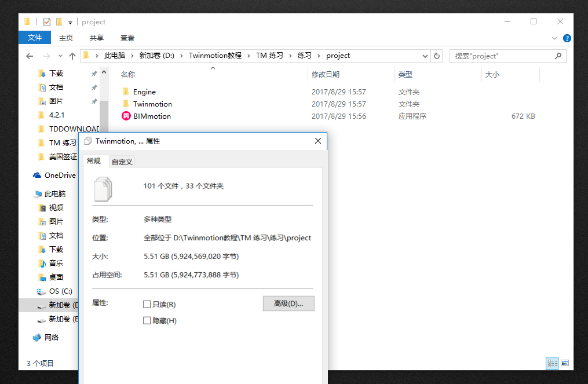Open the 共享 ribbon tab
This screenshot has height=384, width=588.
(x=97, y=38)
